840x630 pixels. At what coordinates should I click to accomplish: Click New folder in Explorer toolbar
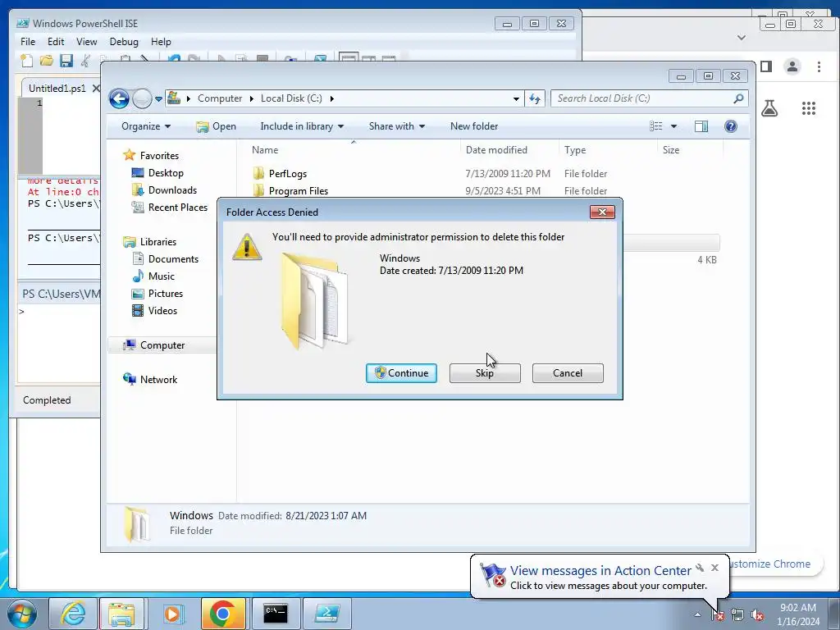pyautogui.click(x=474, y=126)
